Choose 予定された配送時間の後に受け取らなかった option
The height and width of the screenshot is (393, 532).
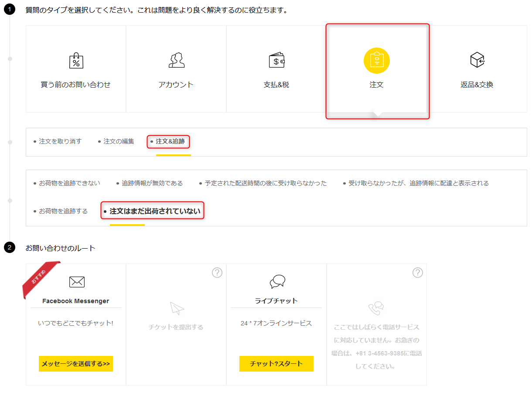266,183
